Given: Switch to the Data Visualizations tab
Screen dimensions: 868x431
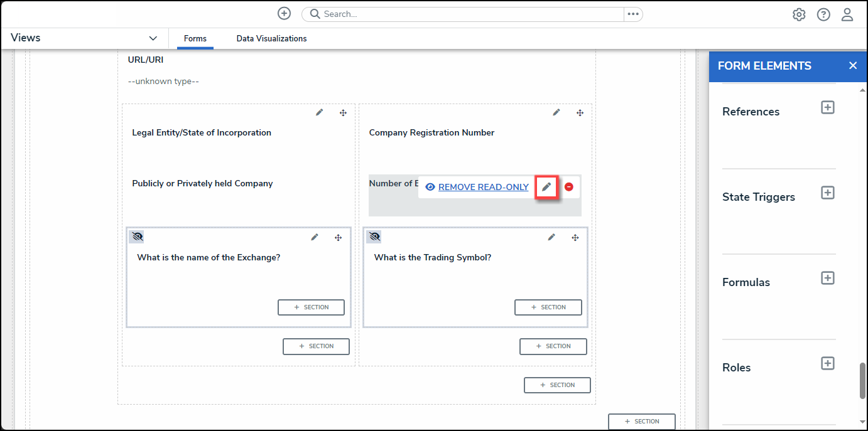Looking at the screenshot, I should click(271, 39).
